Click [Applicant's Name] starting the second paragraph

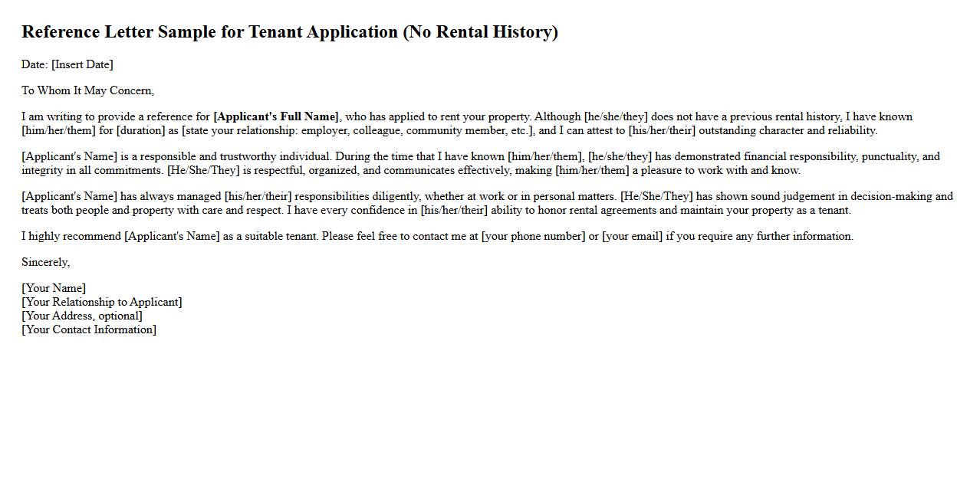(69, 156)
